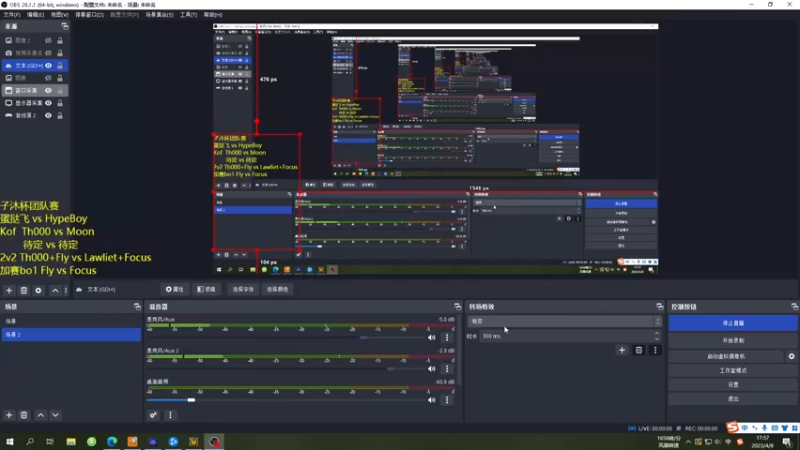
Task: Open Microsoft Edge from the taskbar
Action: click(112, 441)
